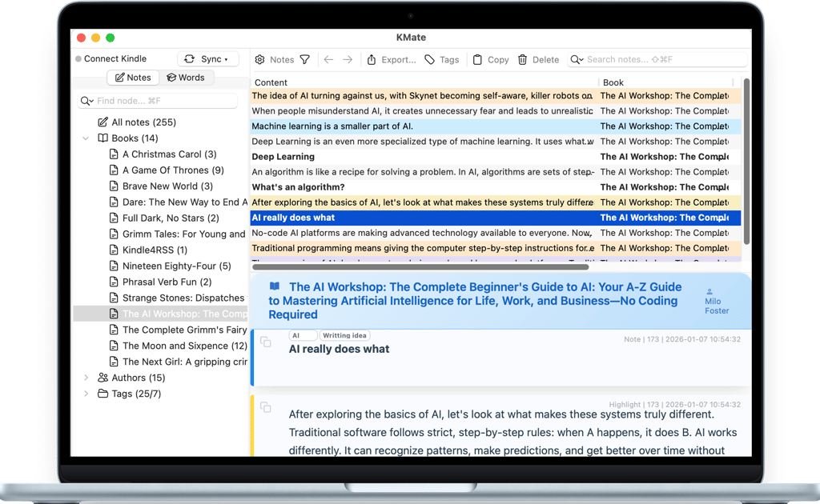Image resolution: width=820 pixels, height=504 pixels.
Task: Click the document icon beside Phrasal Verb Fun
Action: [x=114, y=282]
